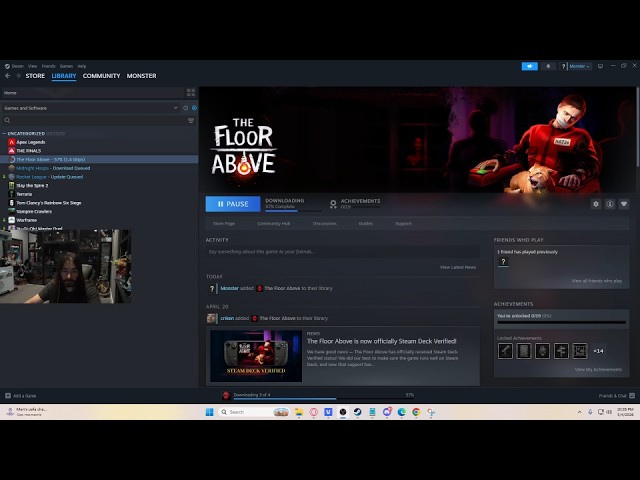Viewport: 640px width, 480px height.
Task: Switch to Big Picture mode icon
Action: point(600,66)
